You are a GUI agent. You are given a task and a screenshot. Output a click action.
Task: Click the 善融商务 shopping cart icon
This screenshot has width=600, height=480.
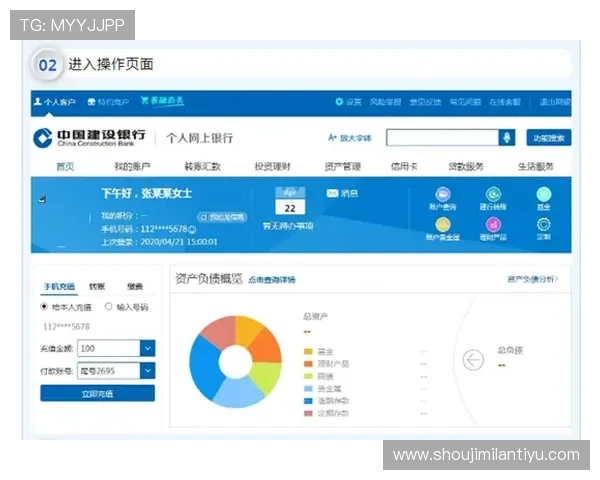[x=144, y=100]
